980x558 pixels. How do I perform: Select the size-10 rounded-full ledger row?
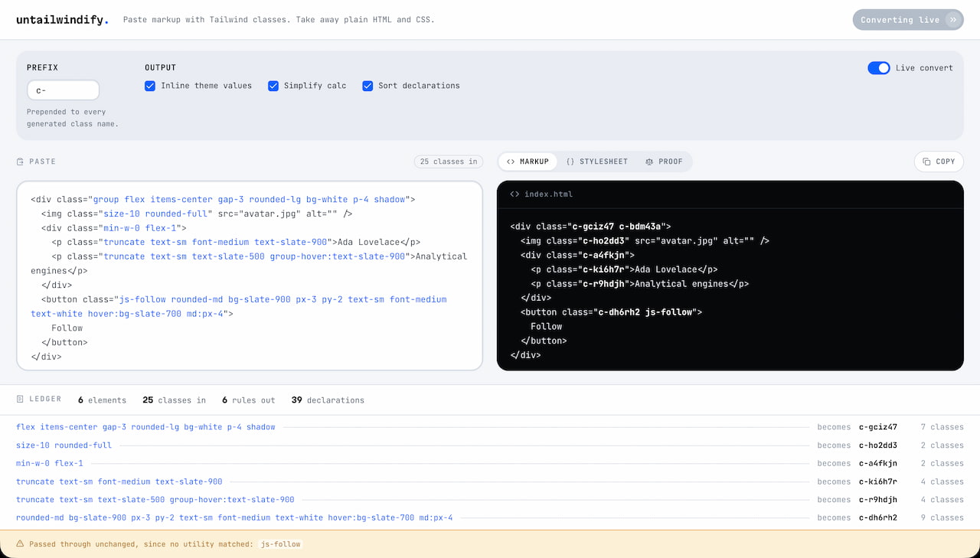tap(490, 445)
